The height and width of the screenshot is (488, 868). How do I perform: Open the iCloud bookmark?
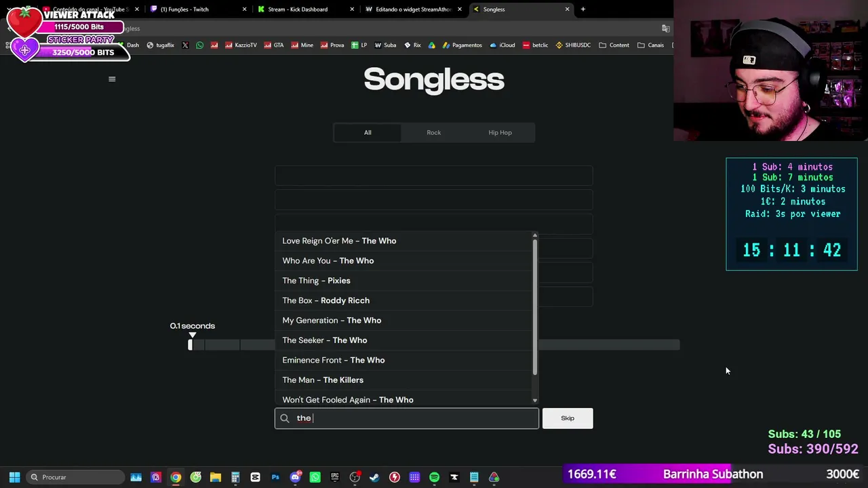[502, 45]
